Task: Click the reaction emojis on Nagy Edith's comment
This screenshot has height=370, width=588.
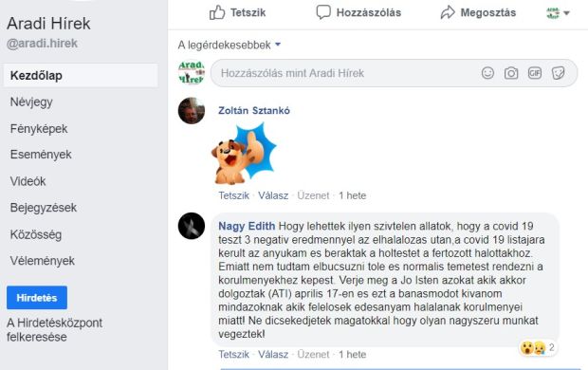Action: point(533,348)
